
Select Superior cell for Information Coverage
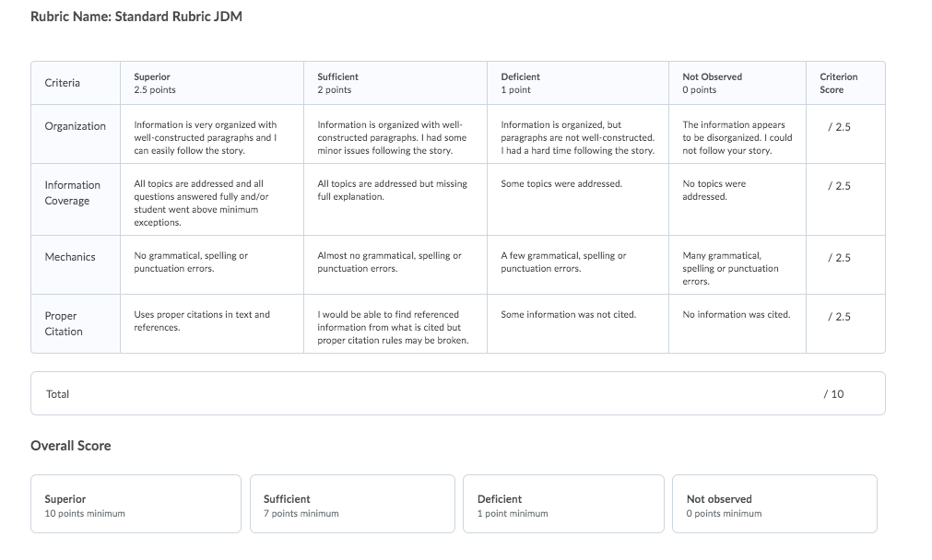(212, 200)
